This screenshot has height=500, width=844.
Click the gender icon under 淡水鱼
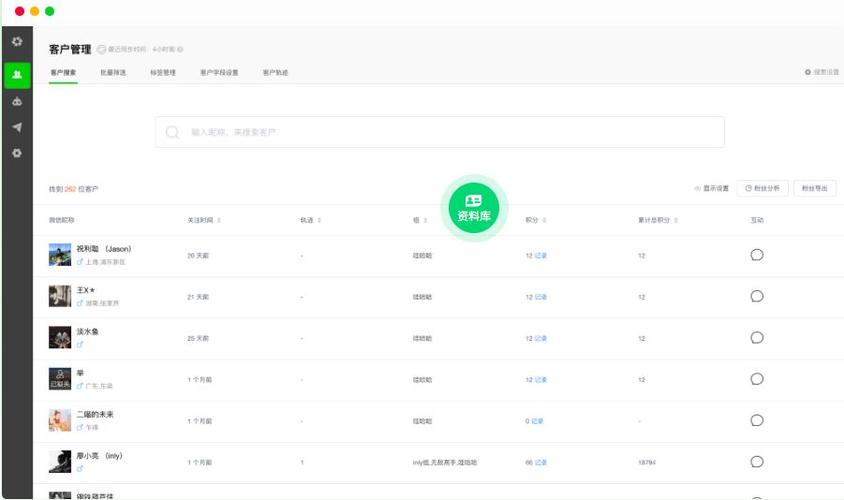point(80,345)
